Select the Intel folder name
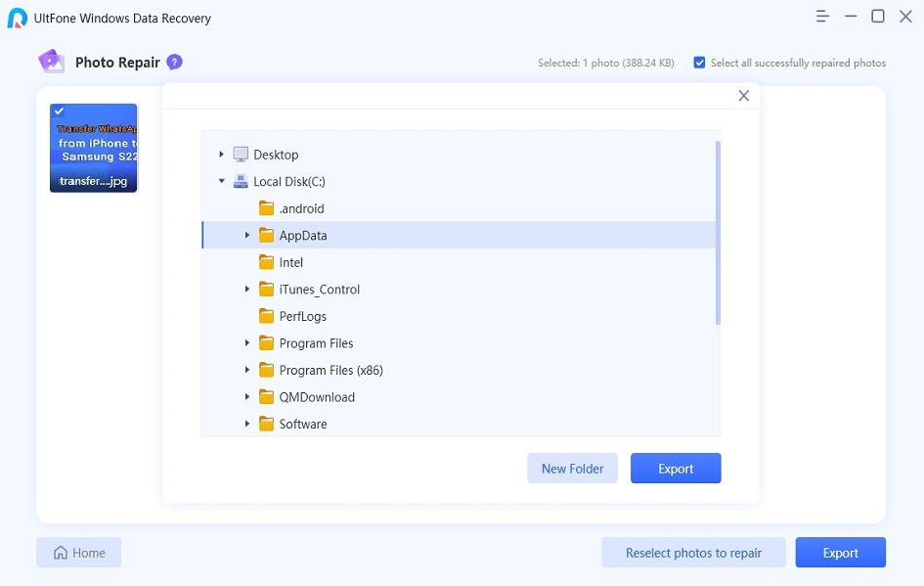Image resolution: width=924 pixels, height=586 pixels. click(291, 262)
